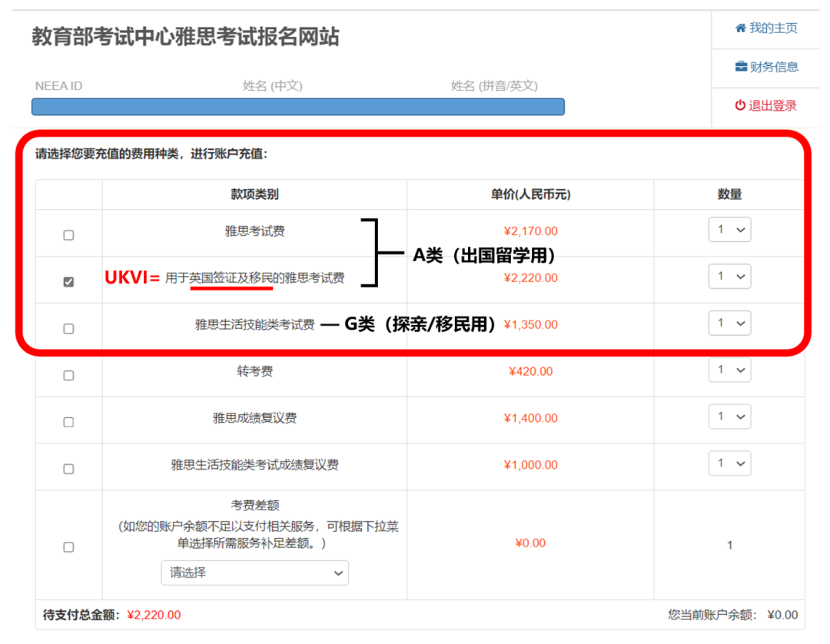This screenshot has width=830, height=644.
Task: Enable the 转考费 checkbox
Action: pyautogui.click(x=68, y=373)
